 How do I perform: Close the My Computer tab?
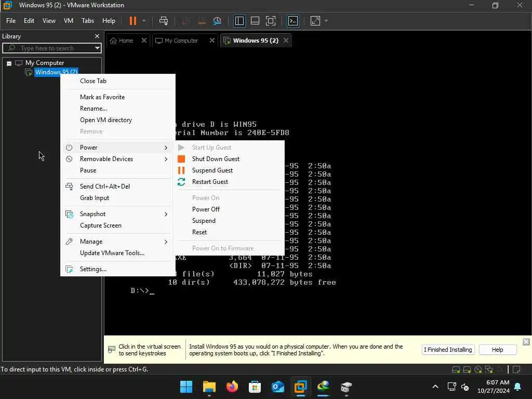tap(212, 41)
